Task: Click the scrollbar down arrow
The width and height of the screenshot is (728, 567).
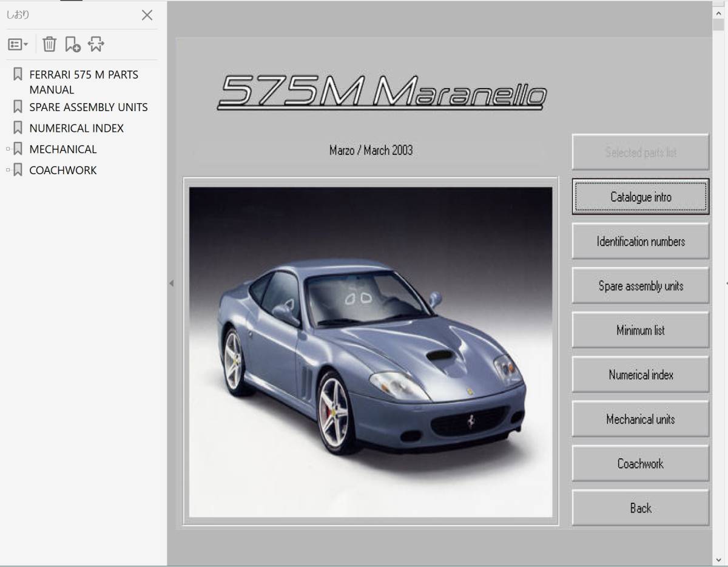Action: (x=718, y=560)
